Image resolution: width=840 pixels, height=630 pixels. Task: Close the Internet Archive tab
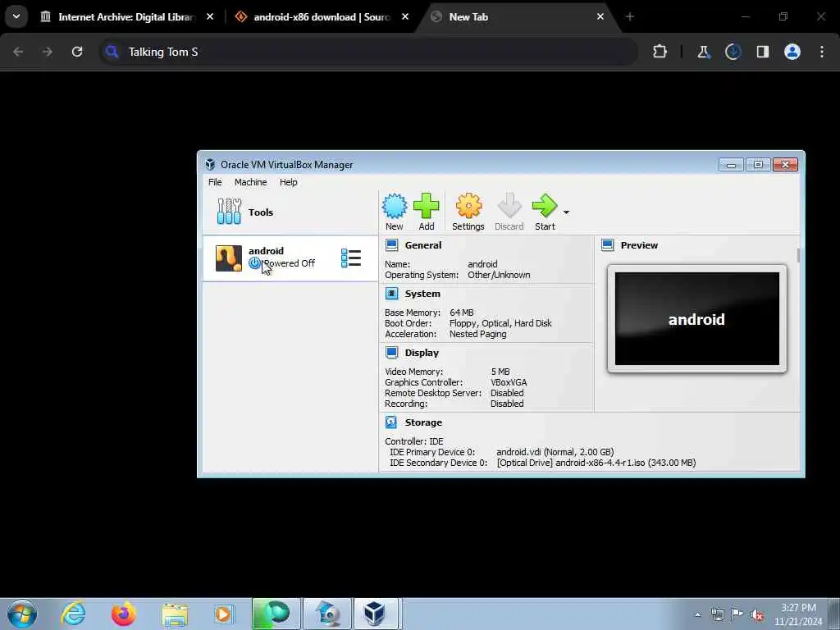tap(210, 16)
